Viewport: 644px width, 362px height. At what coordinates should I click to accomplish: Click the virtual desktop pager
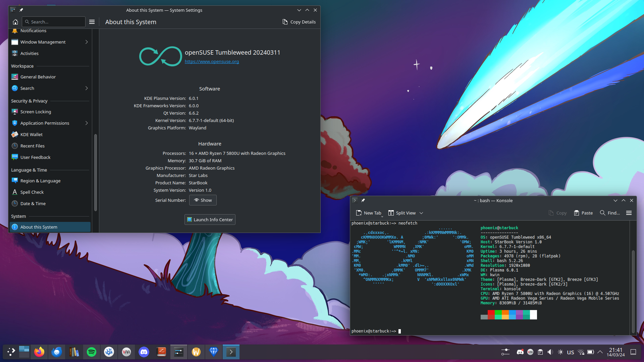point(24,352)
